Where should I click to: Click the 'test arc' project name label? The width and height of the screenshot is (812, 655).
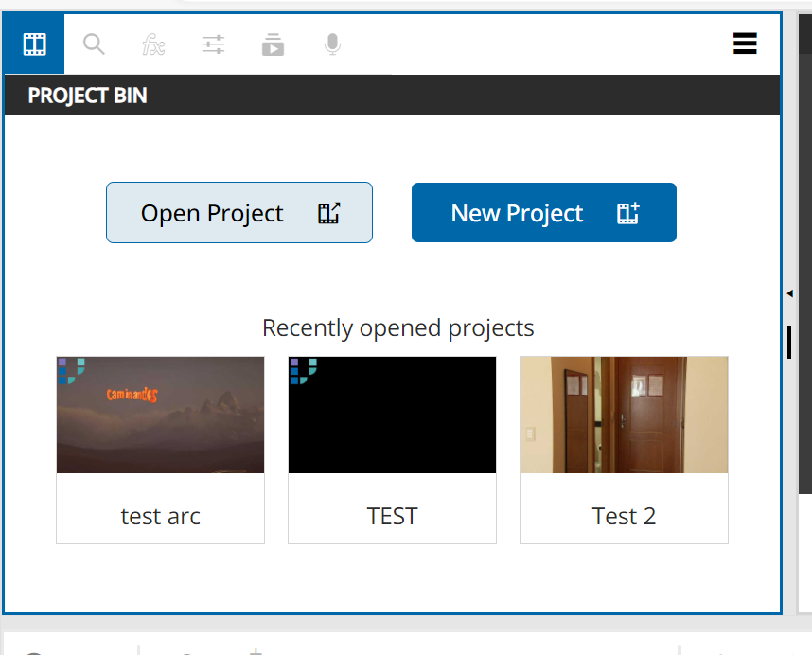[x=160, y=516]
